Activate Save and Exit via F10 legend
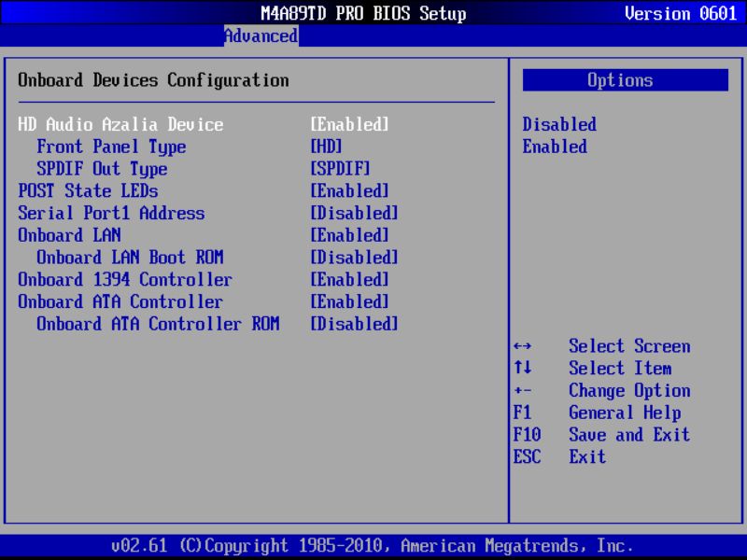The width and height of the screenshot is (747, 560). (x=628, y=435)
